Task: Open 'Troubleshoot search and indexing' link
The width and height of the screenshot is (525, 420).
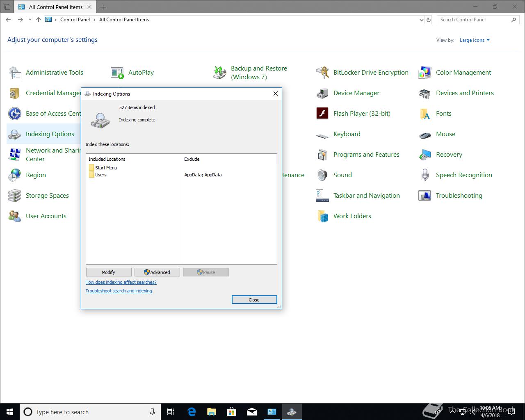Action: coord(119,291)
